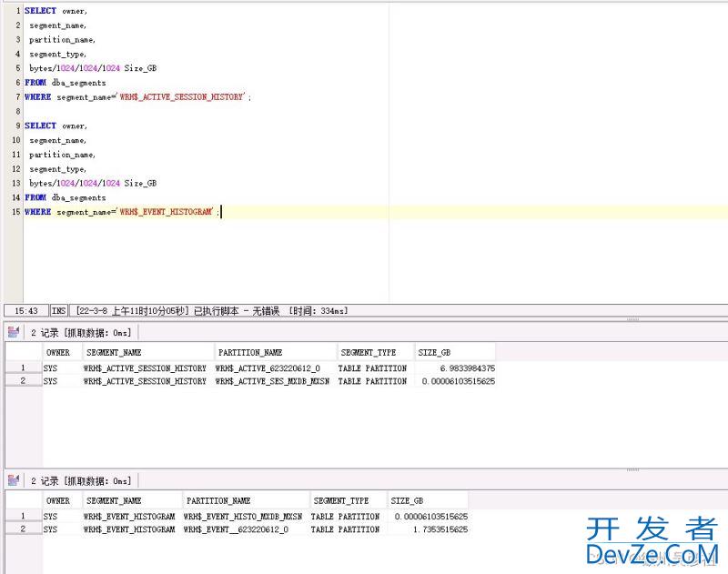Click SIZE_GB header in EVENT_HISTOGRAM results grid
The height and width of the screenshot is (574, 728).
[x=428, y=500]
